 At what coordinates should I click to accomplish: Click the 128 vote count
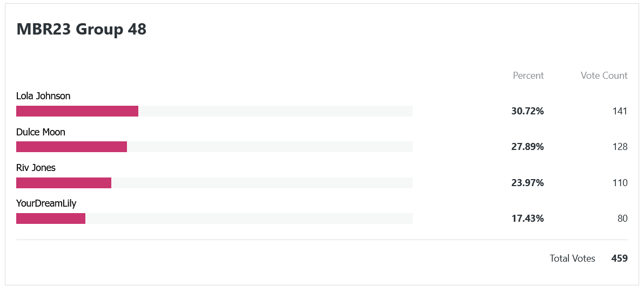(x=620, y=147)
